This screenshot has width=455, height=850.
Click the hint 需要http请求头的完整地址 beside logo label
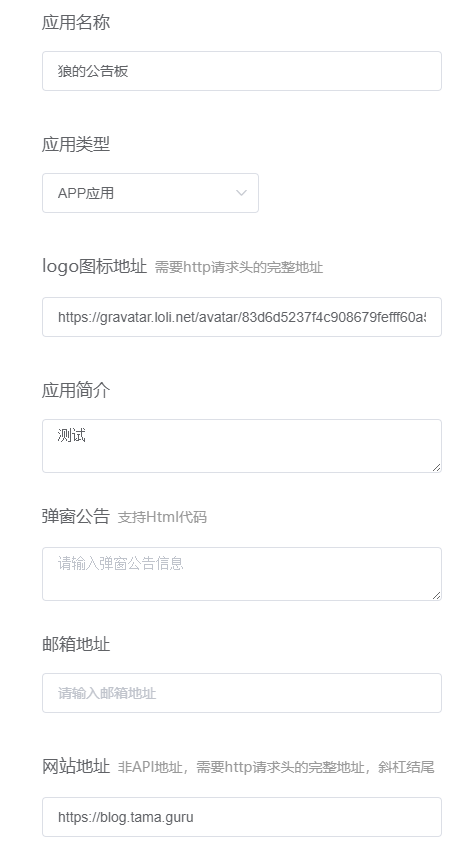pyautogui.click(x=239, y=267)
